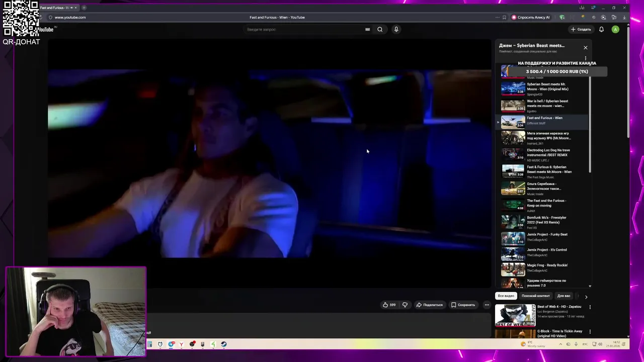Click the site protection shield in address bar
The image size is (644, 362).
[50, 17]
